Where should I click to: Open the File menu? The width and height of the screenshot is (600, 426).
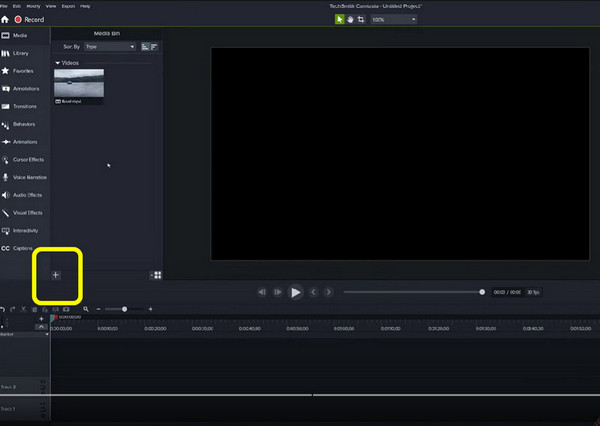tap(4, 6)
